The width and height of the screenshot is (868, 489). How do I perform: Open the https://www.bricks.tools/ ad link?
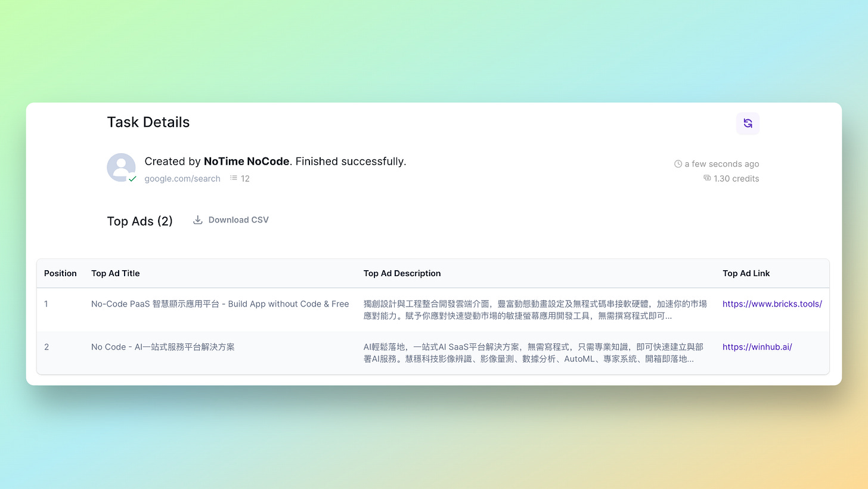[772, 304]
